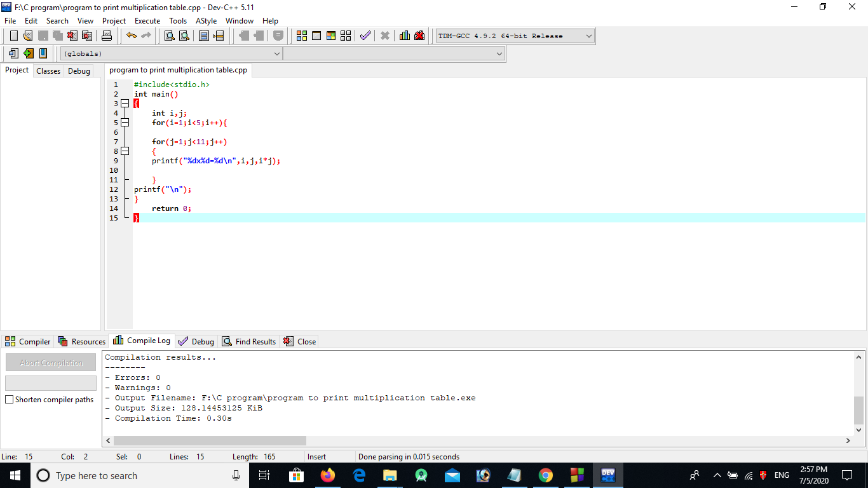This screenshot has height=488, width=868.
Task: Click the Close All files toolbar icon
Action: point(87,36)
